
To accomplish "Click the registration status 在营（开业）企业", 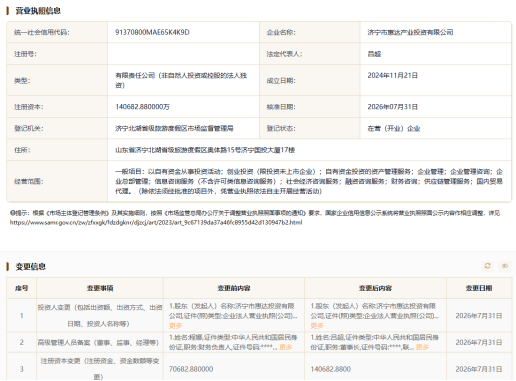I will click(394, 128).
